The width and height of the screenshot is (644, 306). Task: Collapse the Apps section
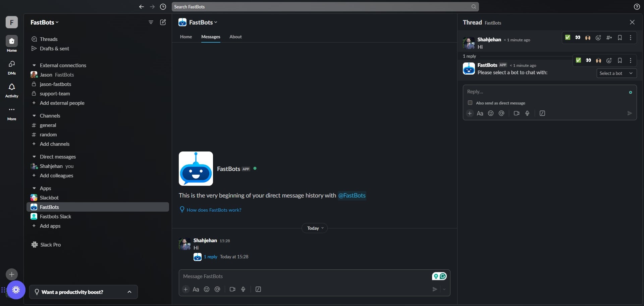pyautogui.click(x=34, y=188)
